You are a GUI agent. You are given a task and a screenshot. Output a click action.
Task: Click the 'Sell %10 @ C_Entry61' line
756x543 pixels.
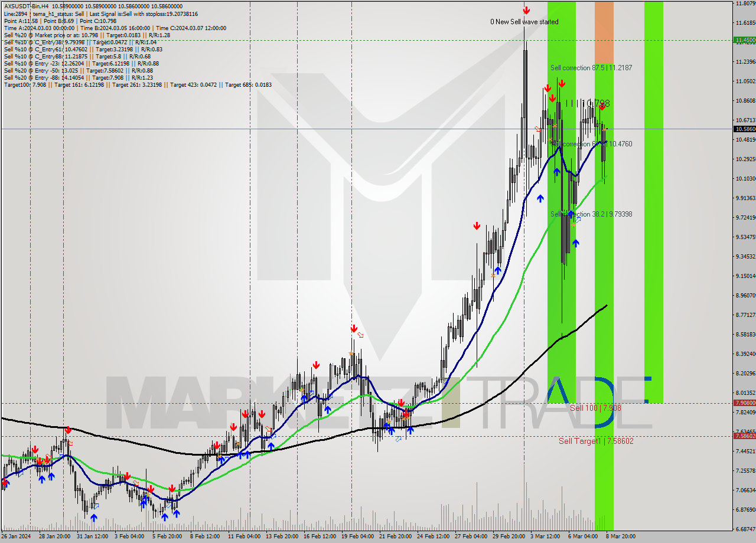tap(83, 49)
